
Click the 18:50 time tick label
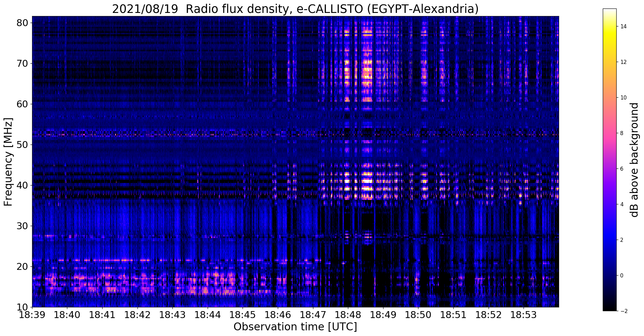pos(418,315)
